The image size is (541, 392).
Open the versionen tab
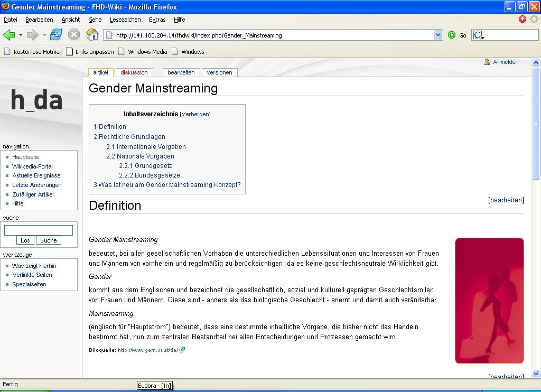tap(219, 72)
